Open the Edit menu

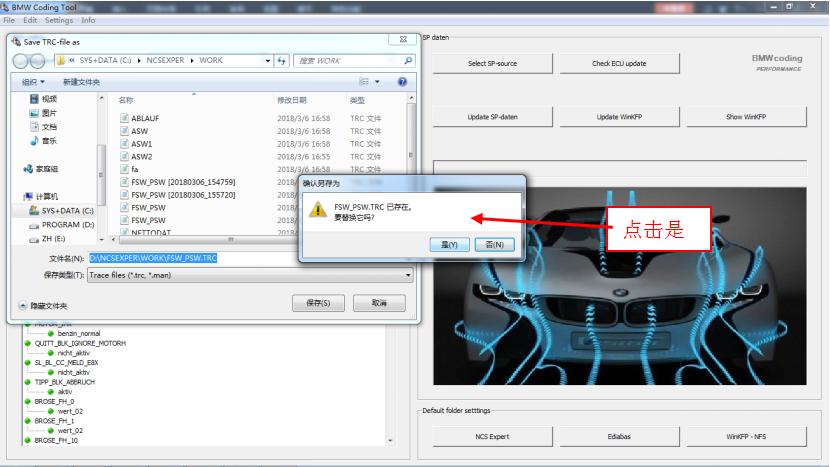pos(30,20)
